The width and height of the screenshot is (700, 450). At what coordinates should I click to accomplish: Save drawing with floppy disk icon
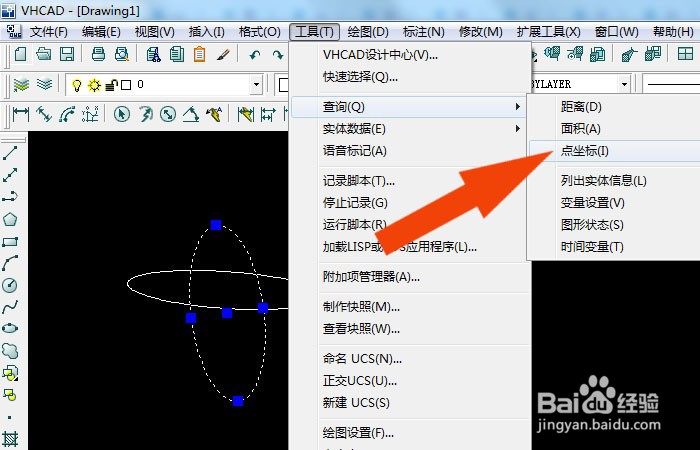[67, 54]
